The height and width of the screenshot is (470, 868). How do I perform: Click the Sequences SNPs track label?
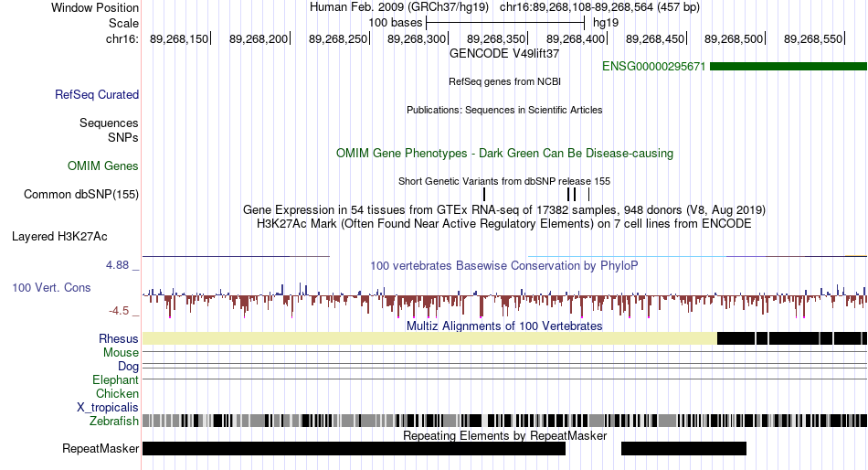click(x=109, y=130)
